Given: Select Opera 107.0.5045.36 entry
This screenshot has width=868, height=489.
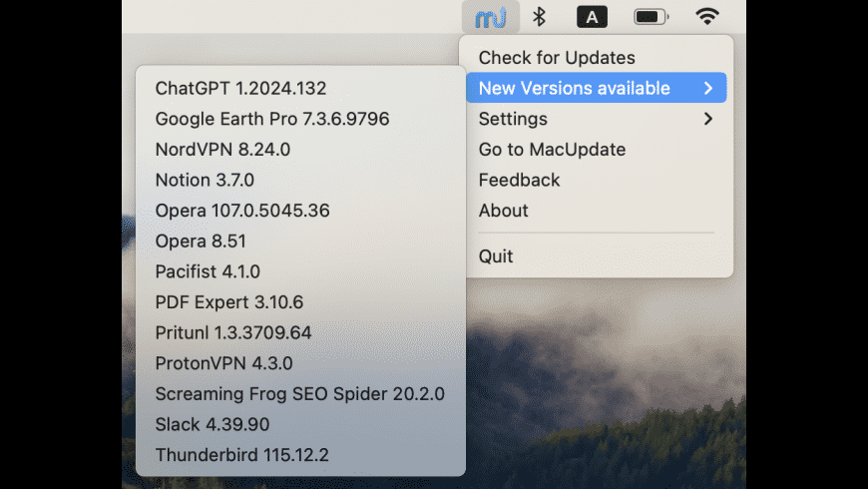Looking at the screenshot, I should click(x=300, y=211).
